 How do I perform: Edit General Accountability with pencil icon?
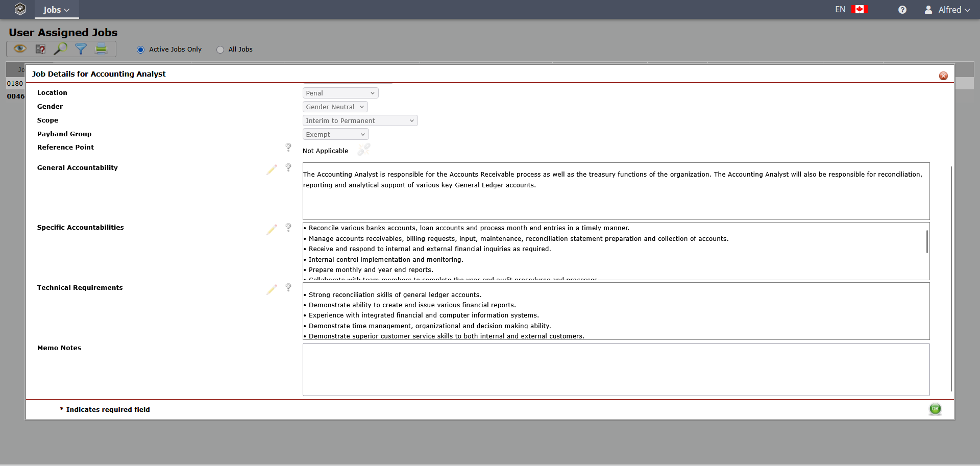pyautogui.click(x=272, y=169)
